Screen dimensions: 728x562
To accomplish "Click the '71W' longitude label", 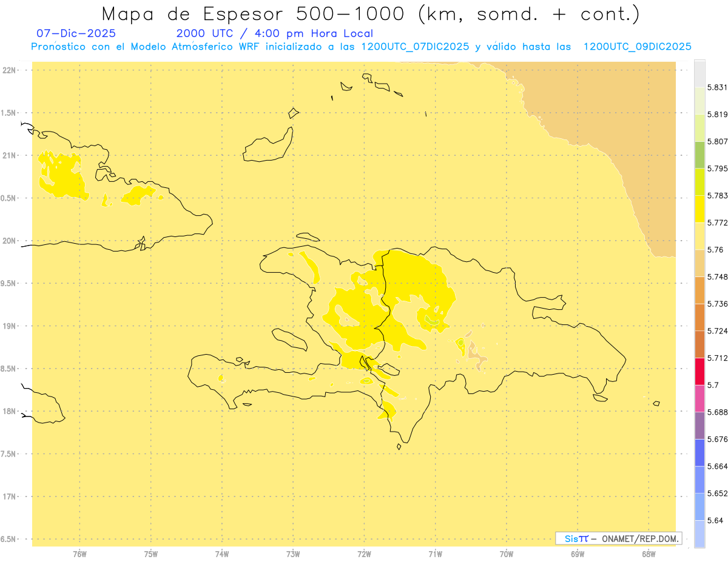I will pyautogui.click(x=435, y=554).
